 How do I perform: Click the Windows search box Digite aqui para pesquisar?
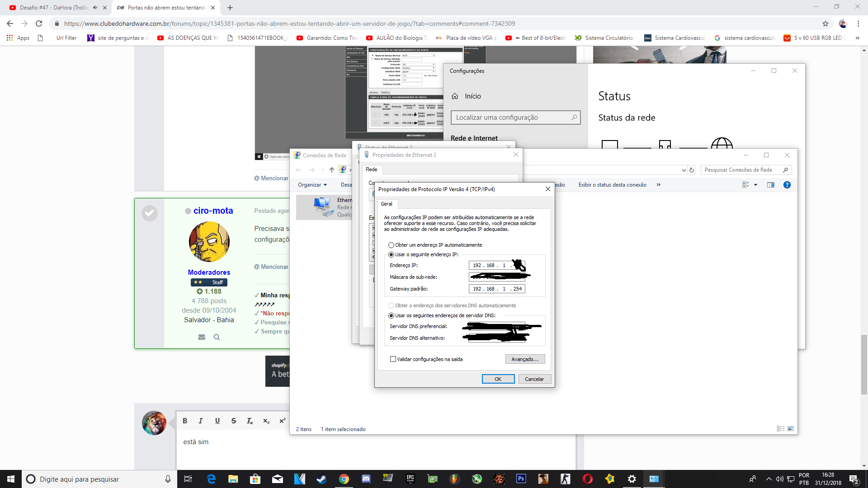(x=99, y=479)
